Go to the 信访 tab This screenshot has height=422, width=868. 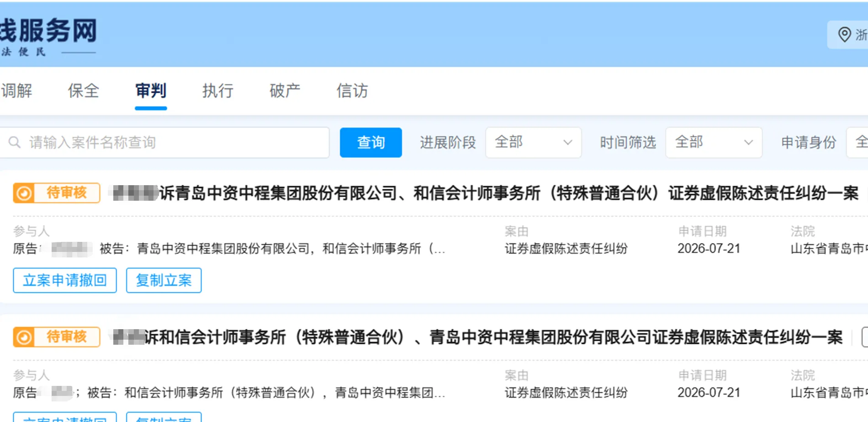[x=352, y=91]
